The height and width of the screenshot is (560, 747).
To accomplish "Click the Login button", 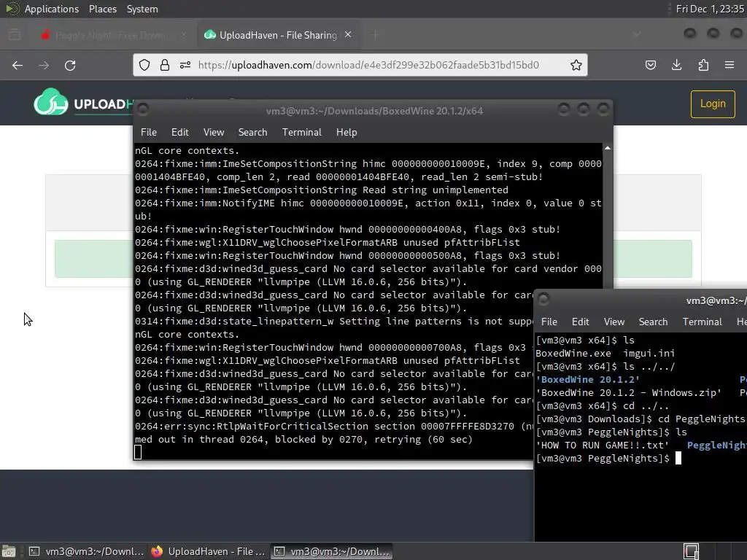I will [x=713, y=104].
